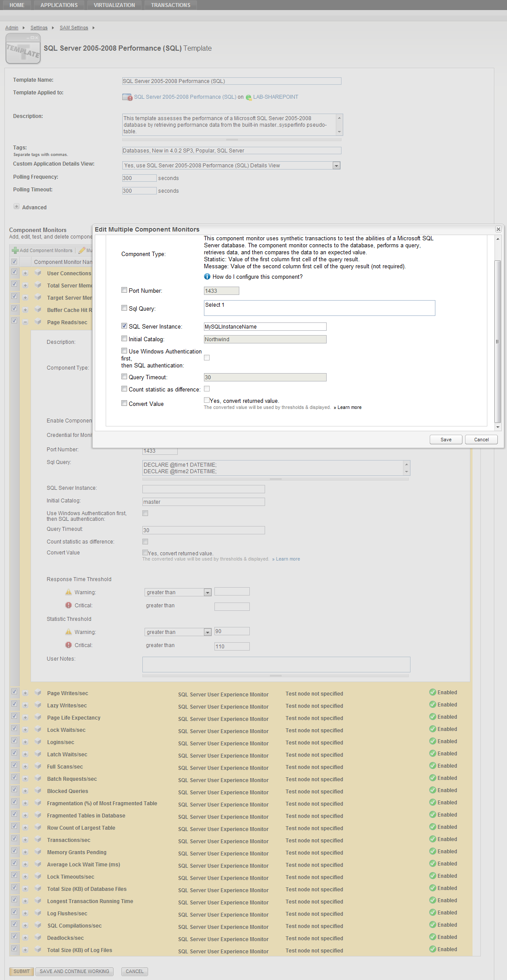Screen dimensions: 507x980
Task: Click the Enabled status icon for Transactions/sec
Action: point(432,839)
